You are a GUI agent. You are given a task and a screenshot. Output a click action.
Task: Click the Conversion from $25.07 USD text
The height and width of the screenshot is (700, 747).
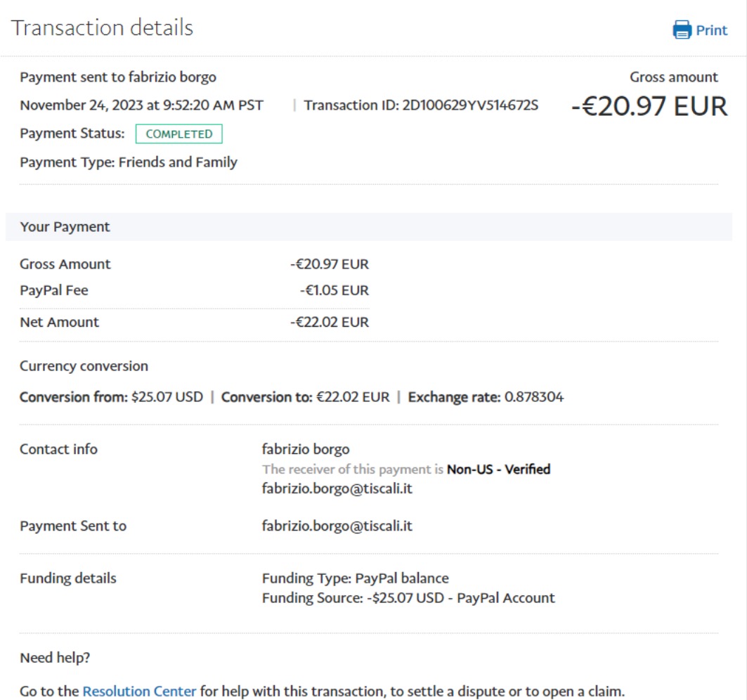coord(111,397)
